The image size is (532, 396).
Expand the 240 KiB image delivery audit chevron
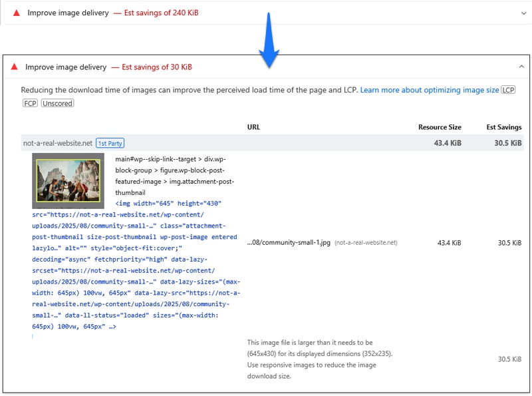tap(523, 13)
